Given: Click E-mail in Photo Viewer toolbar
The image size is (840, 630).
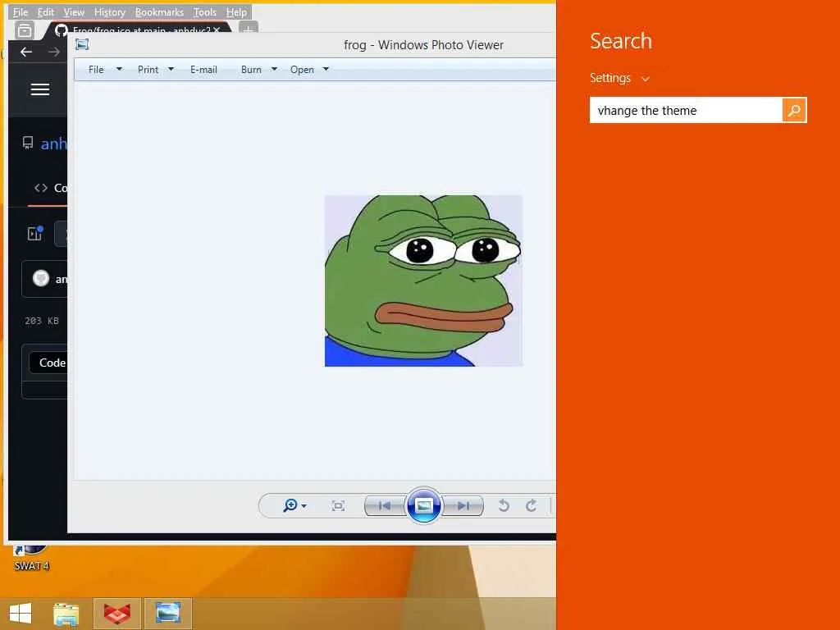Looking at the screenshot, I should pyautogui.click(x=203, y=70).
